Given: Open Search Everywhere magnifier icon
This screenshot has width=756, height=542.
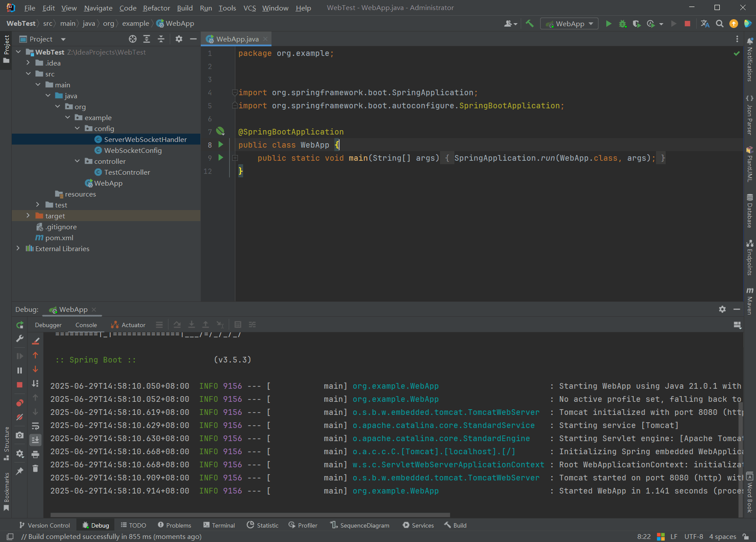Looking at the screenshot, I should point(720,24).
